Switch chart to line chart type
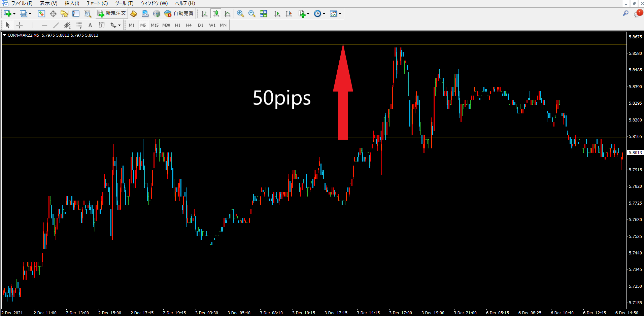This screenshot has width=644, height=316. 227,13
